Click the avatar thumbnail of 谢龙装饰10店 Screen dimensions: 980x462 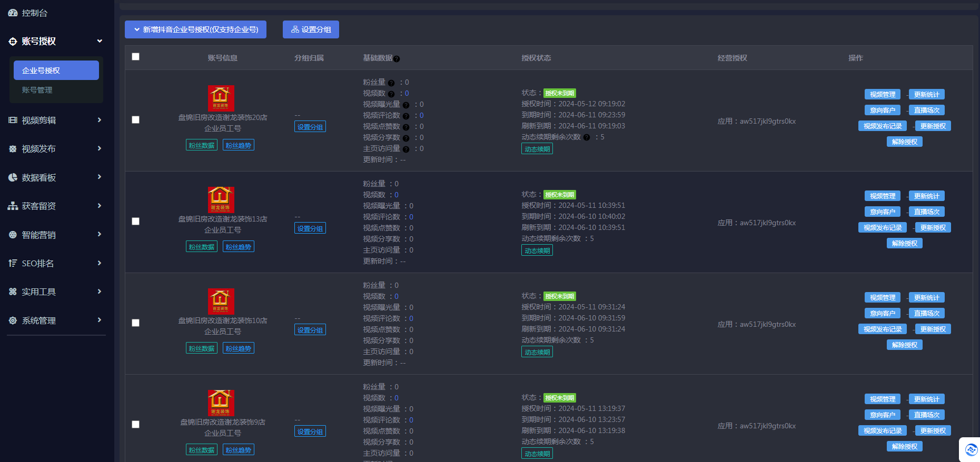pos(221,302)
